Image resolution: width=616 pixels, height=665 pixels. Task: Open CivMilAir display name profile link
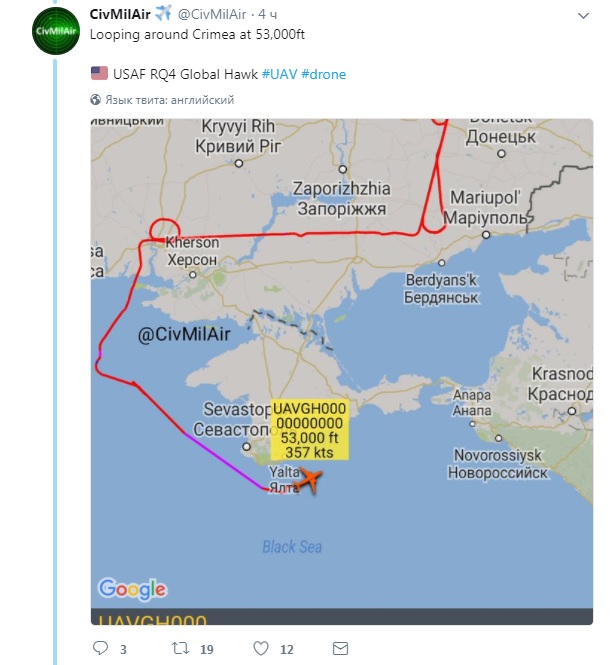coord(121,14)
